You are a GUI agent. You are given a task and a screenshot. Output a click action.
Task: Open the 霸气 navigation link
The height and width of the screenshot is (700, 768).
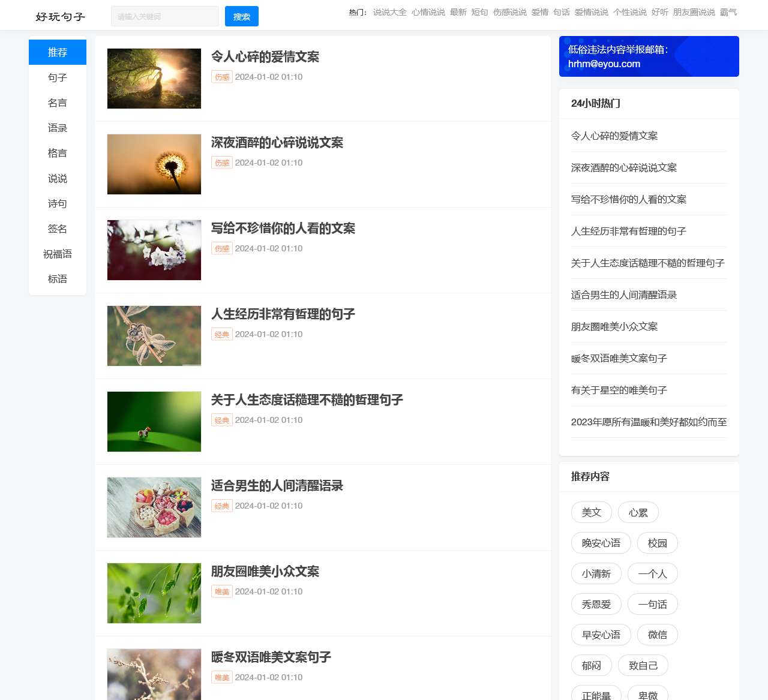click(730, 12)
